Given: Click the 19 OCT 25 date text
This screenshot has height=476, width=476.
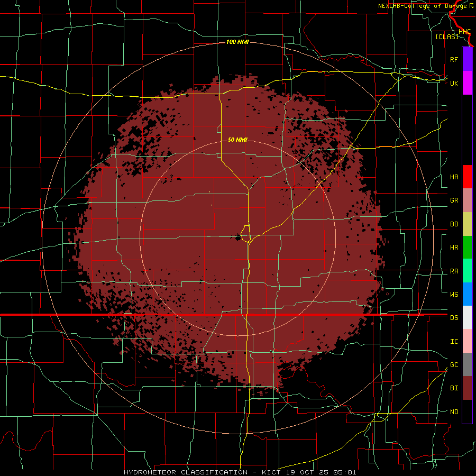Looking at the screenshot, I should coord(307,472).
